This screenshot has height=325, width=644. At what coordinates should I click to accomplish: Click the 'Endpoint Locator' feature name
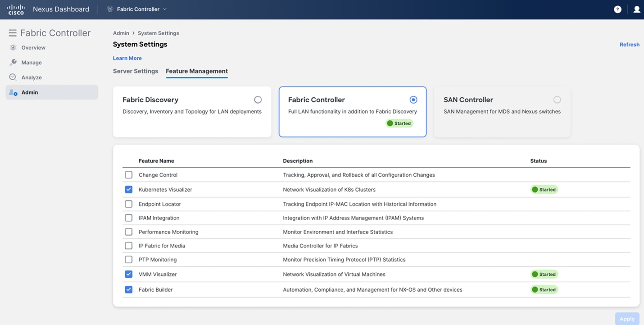coord(160,204)
